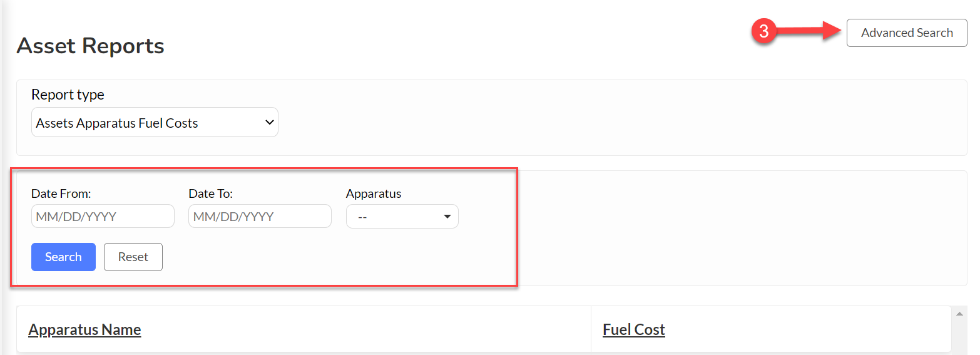Click the Report type label

point(68,95)
